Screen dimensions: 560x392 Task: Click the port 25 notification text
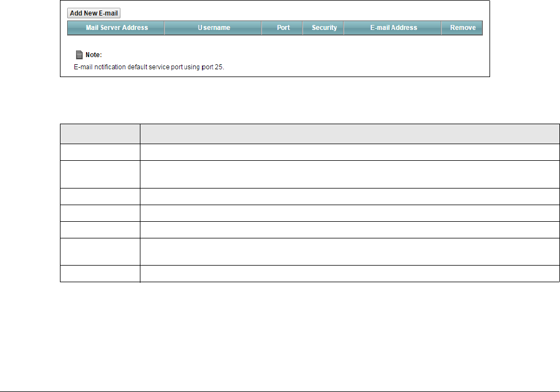149,67
